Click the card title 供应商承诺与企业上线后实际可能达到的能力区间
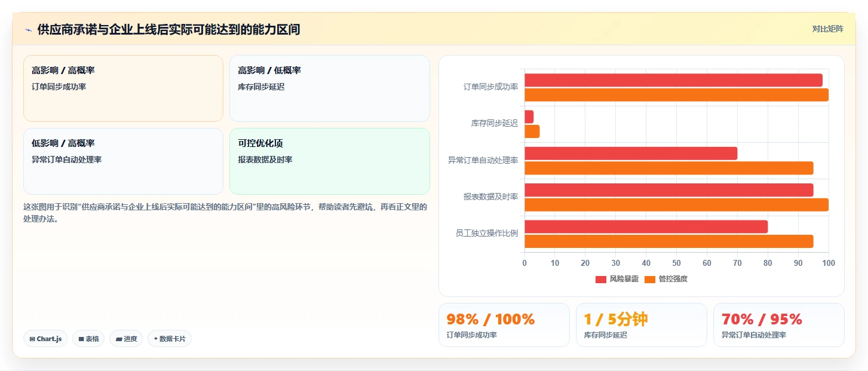This screenshot has width=868, height=371. [x=168, y=30]
